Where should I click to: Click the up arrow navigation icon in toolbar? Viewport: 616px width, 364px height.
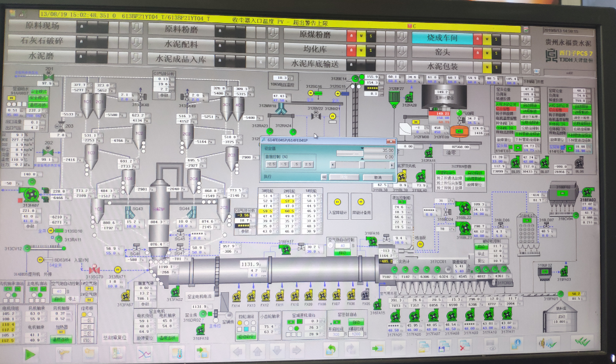(x=257, y=353)
